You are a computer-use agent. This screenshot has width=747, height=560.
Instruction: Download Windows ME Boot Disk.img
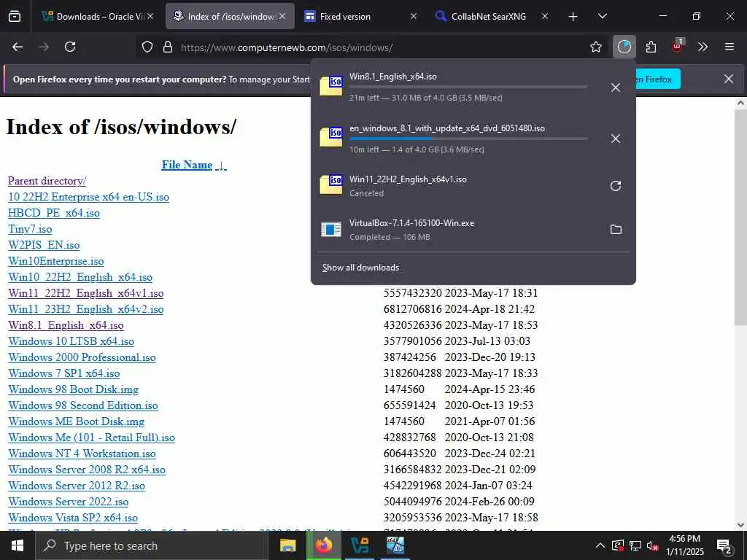coord(76,421)
